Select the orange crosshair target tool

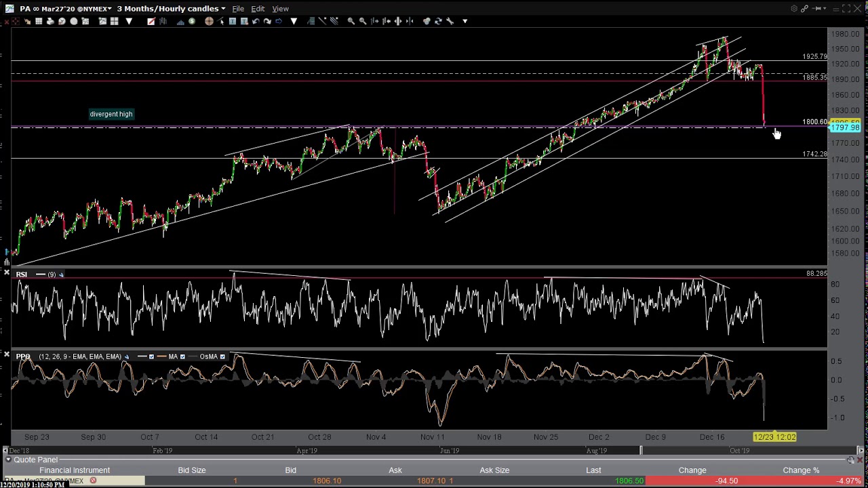click(209, 21)
